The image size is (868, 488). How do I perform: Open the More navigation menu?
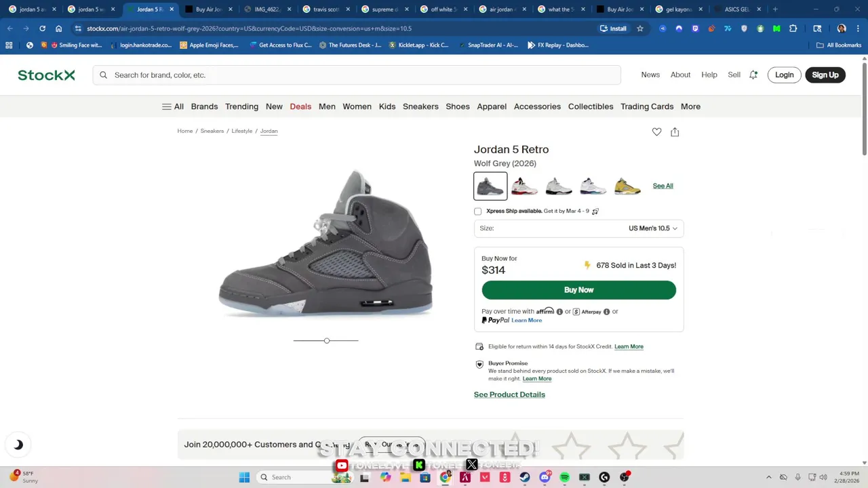point(690,106)
